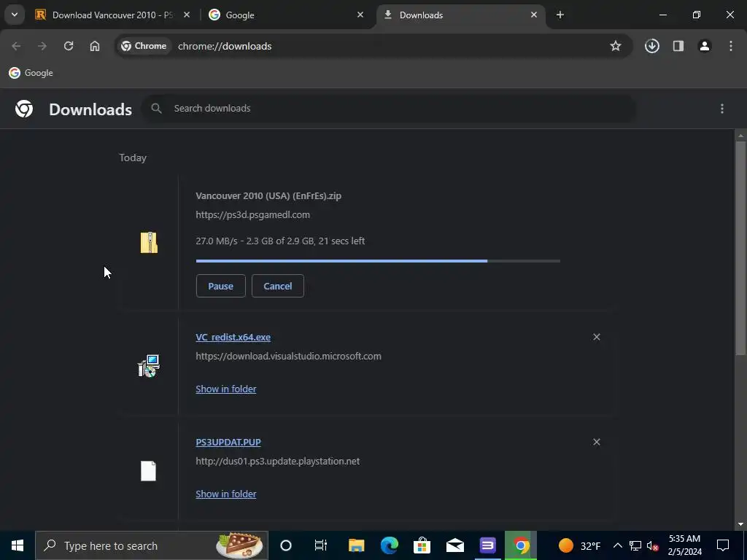Open the network icon in system tray

tap(635, 545)
